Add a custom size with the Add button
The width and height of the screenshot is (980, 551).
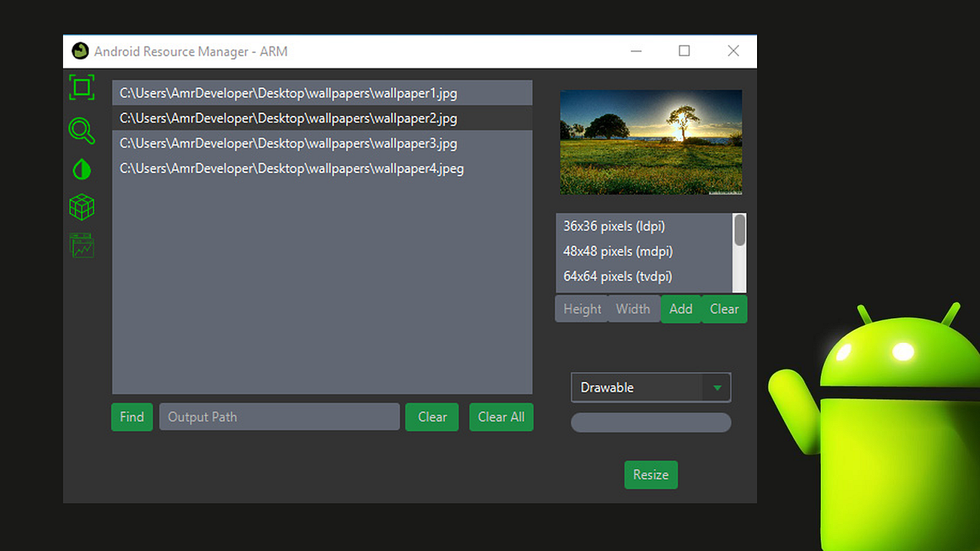tap(681, 309)
